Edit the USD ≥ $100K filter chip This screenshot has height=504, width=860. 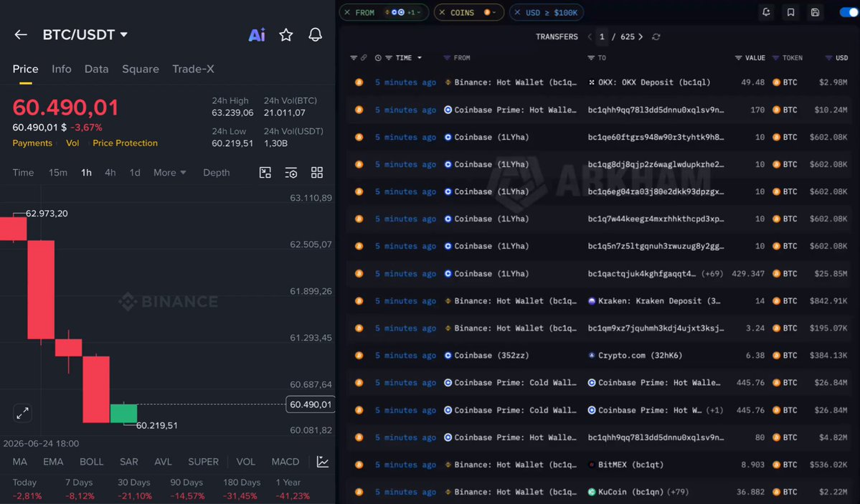(x=551, y=13)
